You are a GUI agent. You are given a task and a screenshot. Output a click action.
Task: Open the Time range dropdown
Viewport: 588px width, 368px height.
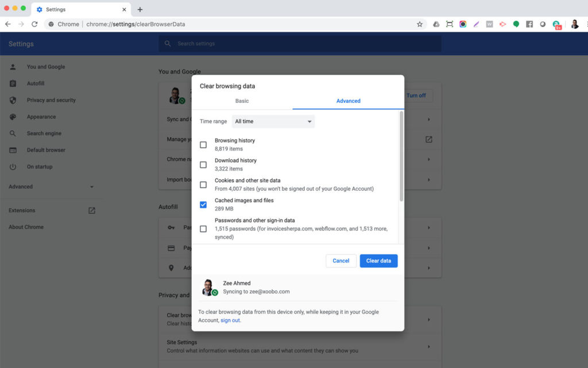click(x=273, y=121)
